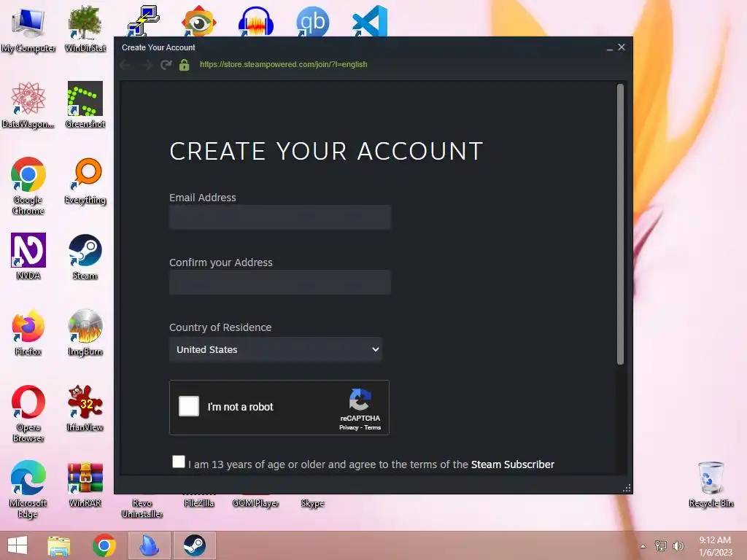The width and height of the screenshot is (747, 560).
Task: Click the window resize grip corner
Action: tap(627, 488)
